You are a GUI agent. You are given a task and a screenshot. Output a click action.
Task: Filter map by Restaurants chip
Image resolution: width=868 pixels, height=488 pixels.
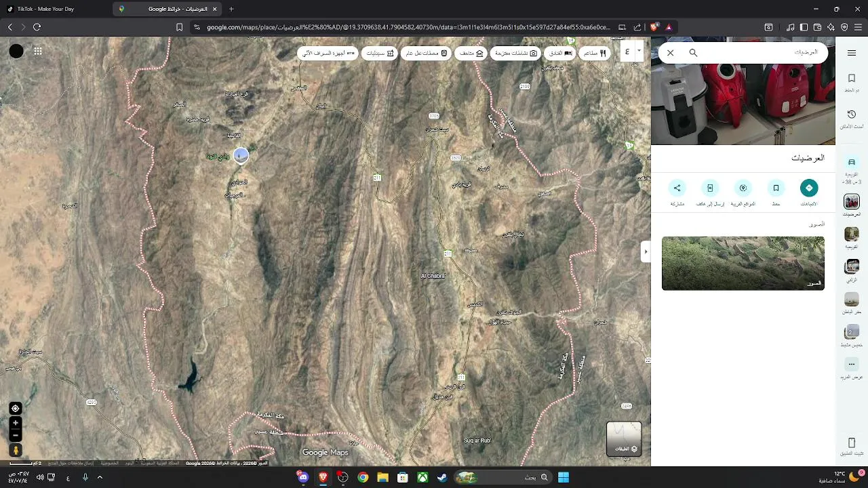(595, 53)
